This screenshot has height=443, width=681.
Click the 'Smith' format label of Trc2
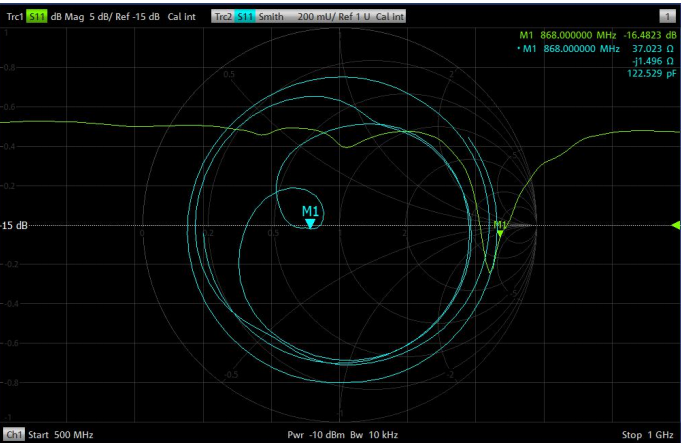point(271,17)
